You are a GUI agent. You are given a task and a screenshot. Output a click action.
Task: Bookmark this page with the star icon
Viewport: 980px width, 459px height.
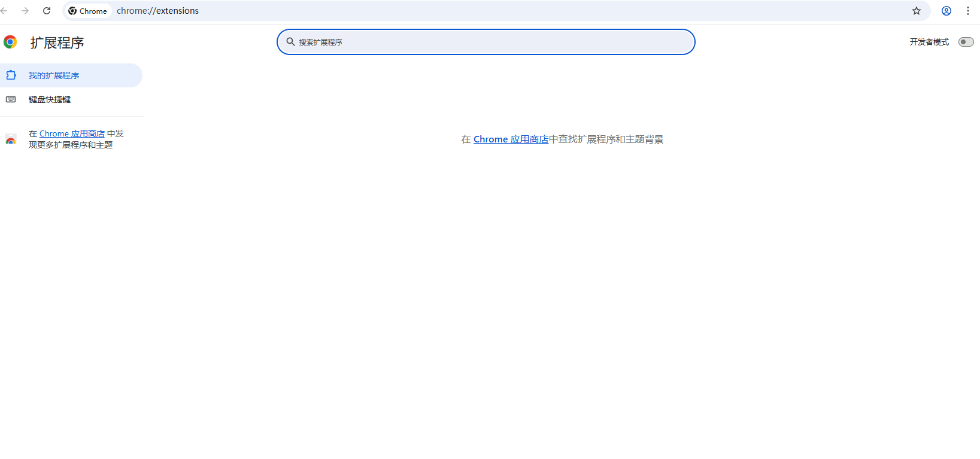tap(917, 11)
